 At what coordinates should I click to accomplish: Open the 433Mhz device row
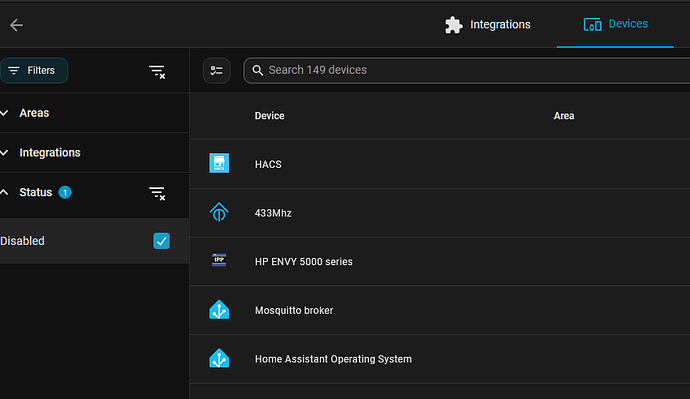pyautogui.click(x=440, y=213)
